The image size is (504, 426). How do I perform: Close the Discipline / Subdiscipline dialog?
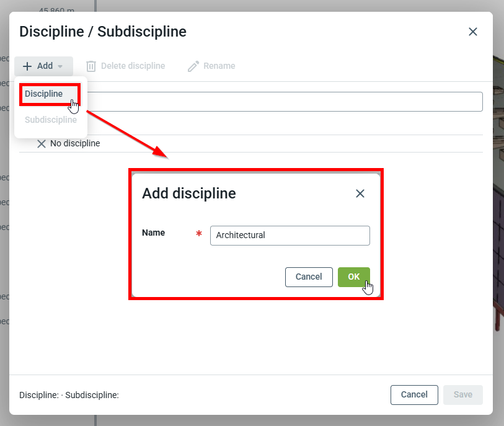point(473,32)
